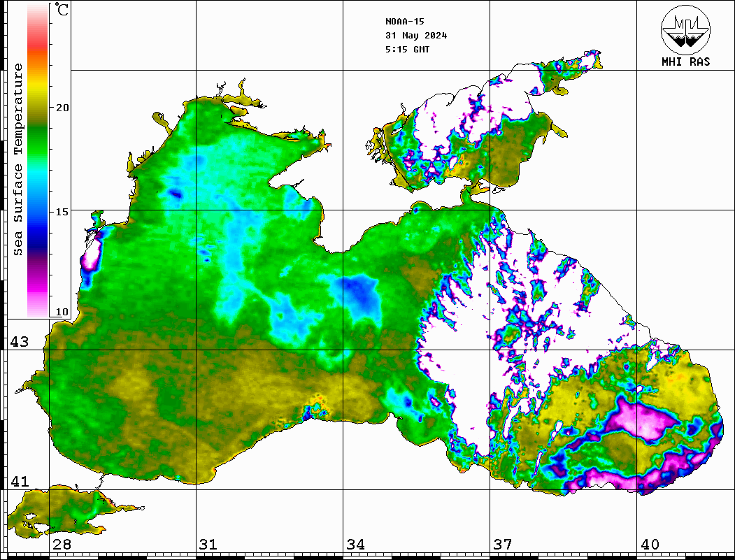Click the longitude 37 axis label

click(x=502, y=545)
